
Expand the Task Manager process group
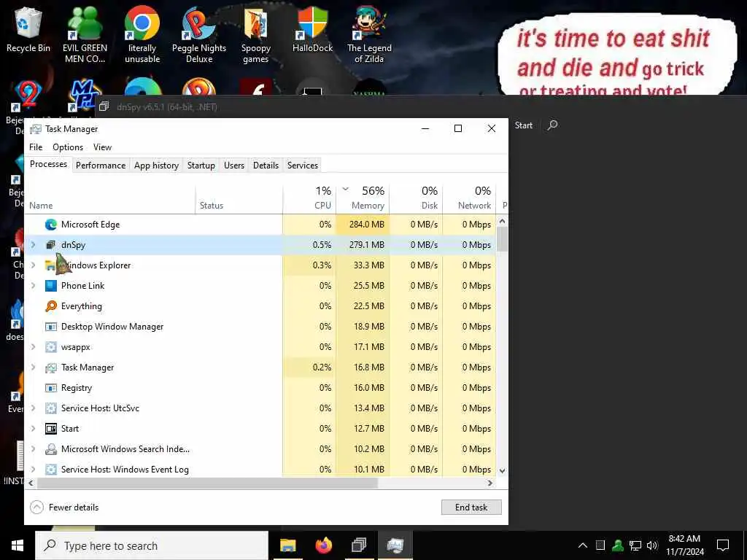coord(34,367)
